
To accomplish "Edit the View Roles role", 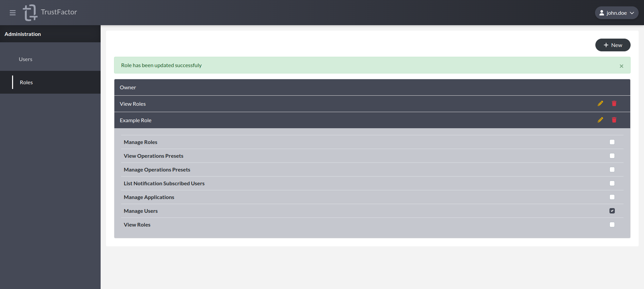I will click(600, 104).
